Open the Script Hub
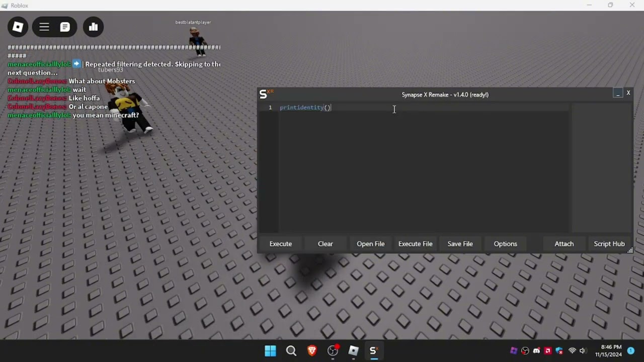644x362 pixels. coord(609,244)
